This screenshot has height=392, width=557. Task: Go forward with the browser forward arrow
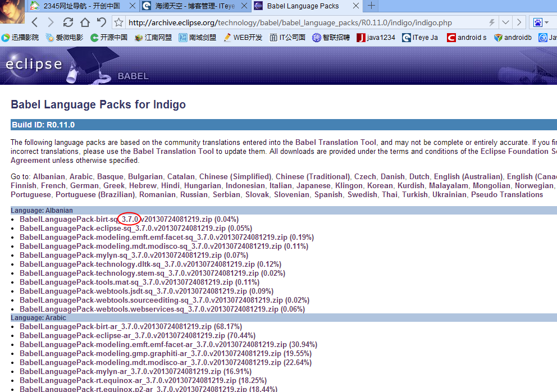(51, 22)
